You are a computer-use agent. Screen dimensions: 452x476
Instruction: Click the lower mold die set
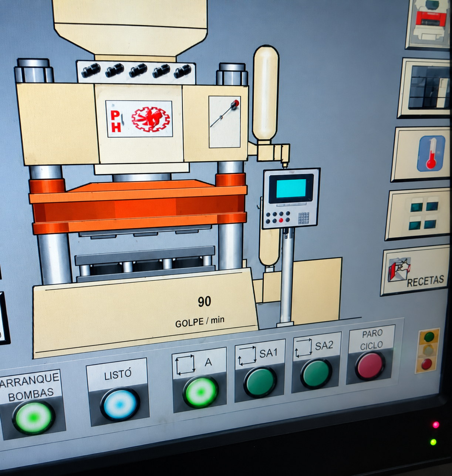tap(145, 264)
